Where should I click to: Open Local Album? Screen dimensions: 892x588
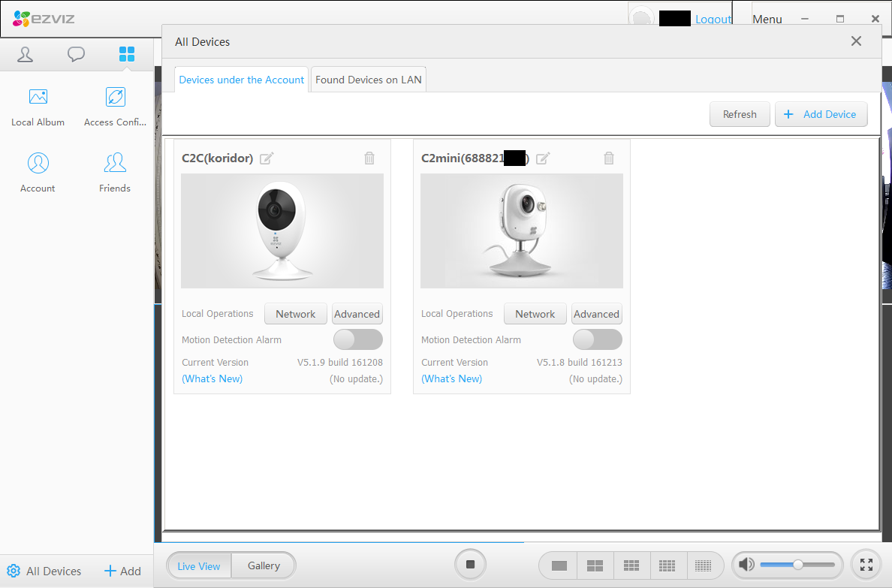[38, 107]
